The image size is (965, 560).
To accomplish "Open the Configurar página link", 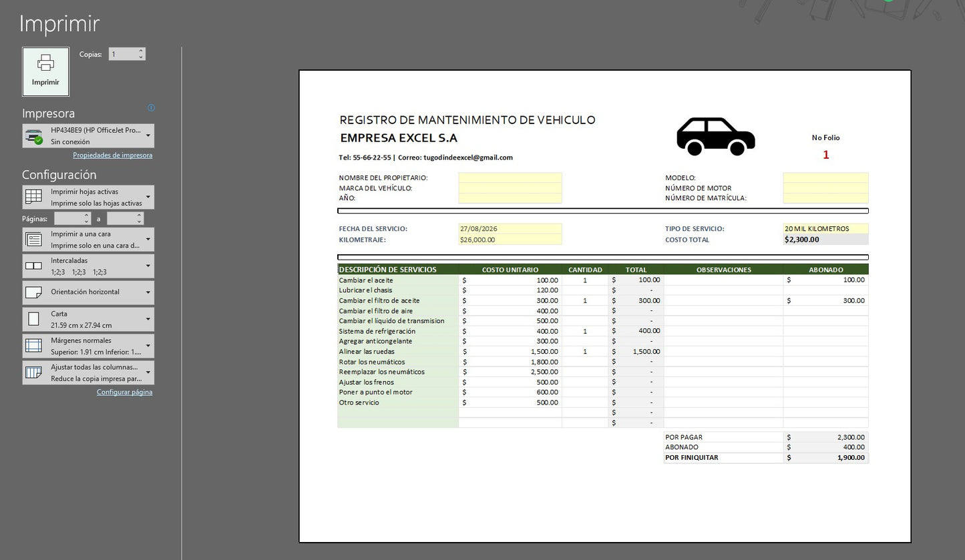I will point(124,392).
